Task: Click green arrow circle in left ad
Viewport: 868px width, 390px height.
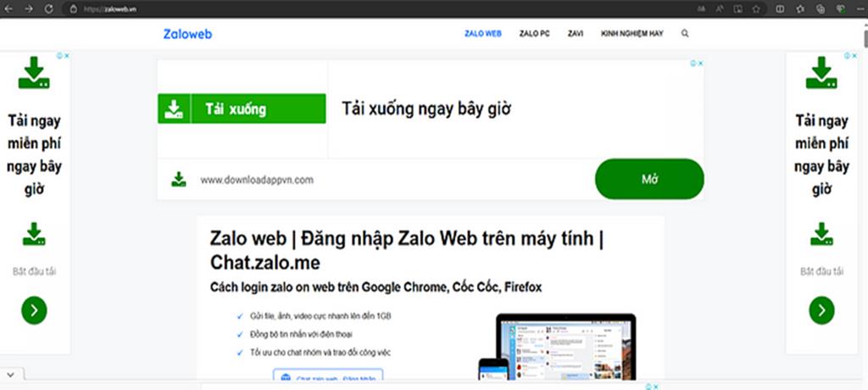Action: [x=34, y=310]
